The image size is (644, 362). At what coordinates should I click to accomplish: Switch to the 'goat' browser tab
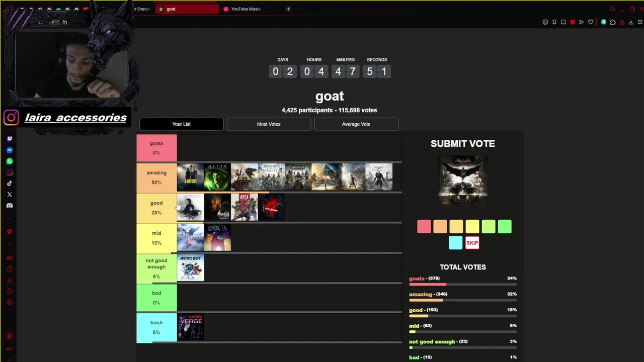click(187, 9)
